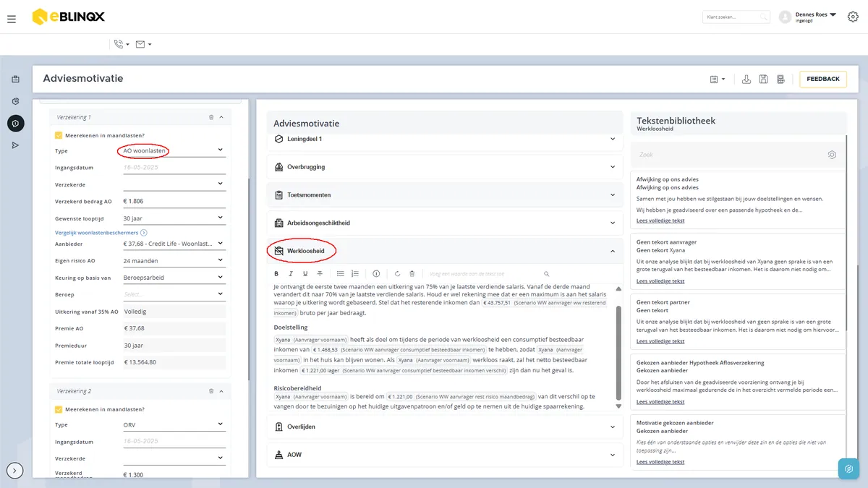Collapse the Werkloosheid section

click(x=613, y=251)
